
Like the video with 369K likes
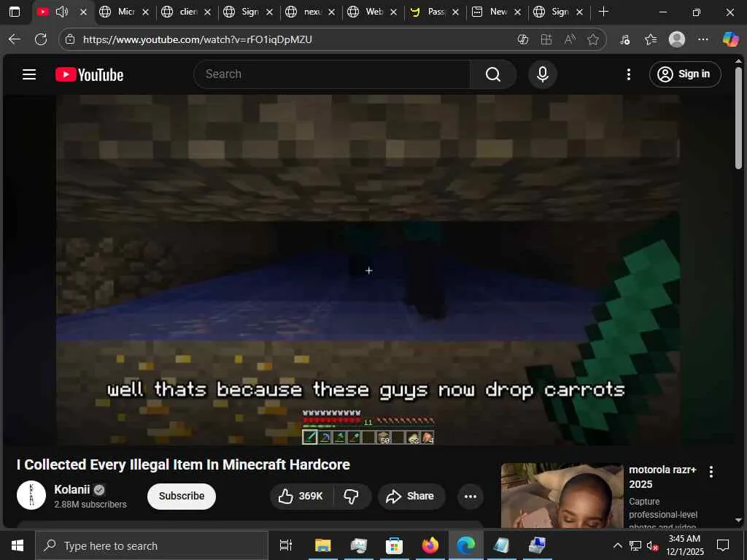pos(301,496)
